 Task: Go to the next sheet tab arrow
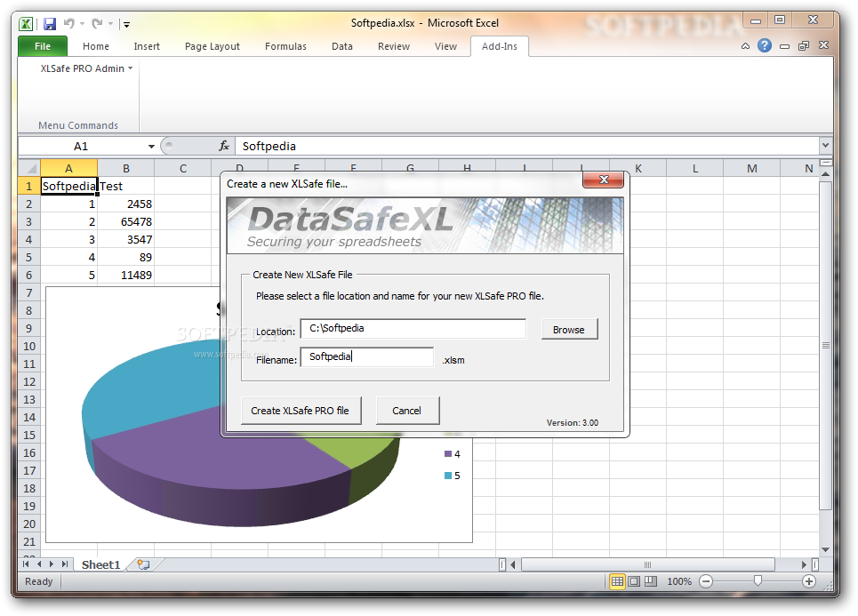[52, 564]
